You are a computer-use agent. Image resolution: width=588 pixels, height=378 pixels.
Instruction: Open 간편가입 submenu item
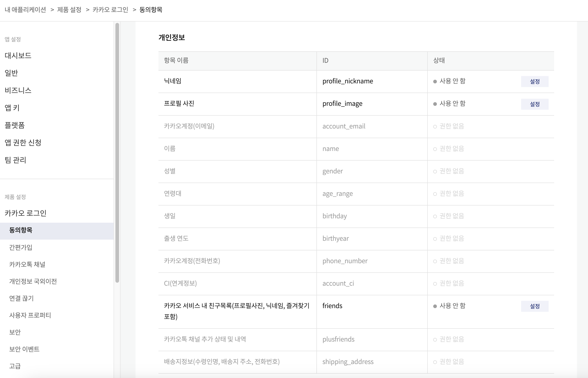(x=21, y=247)
